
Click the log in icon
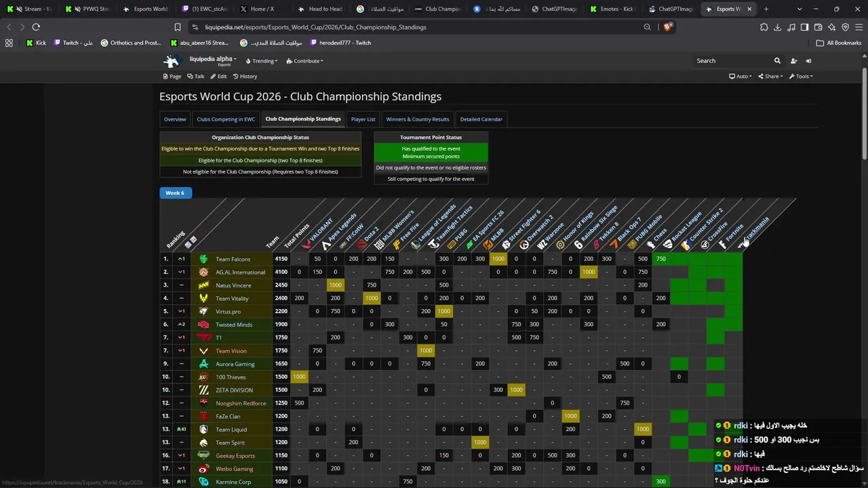click(808, 61)
